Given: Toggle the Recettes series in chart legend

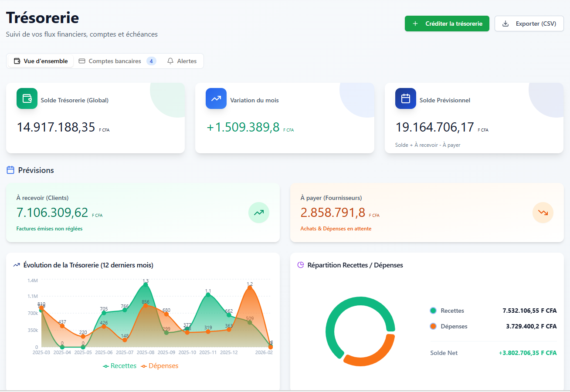Looking at the screenshot, I should coord(120,366).
